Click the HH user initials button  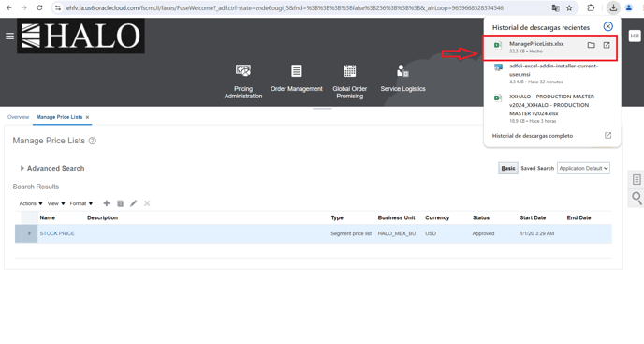click(635, 36)
